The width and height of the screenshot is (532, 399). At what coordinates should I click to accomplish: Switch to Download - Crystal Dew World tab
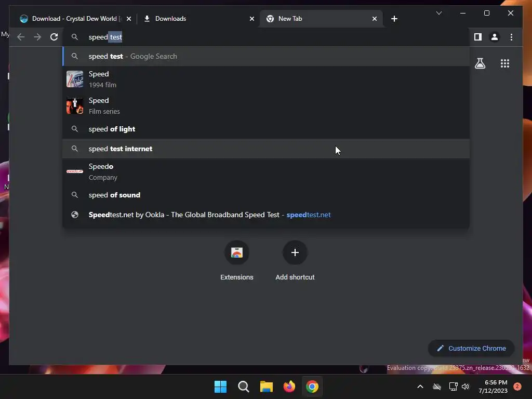(75, 19)
